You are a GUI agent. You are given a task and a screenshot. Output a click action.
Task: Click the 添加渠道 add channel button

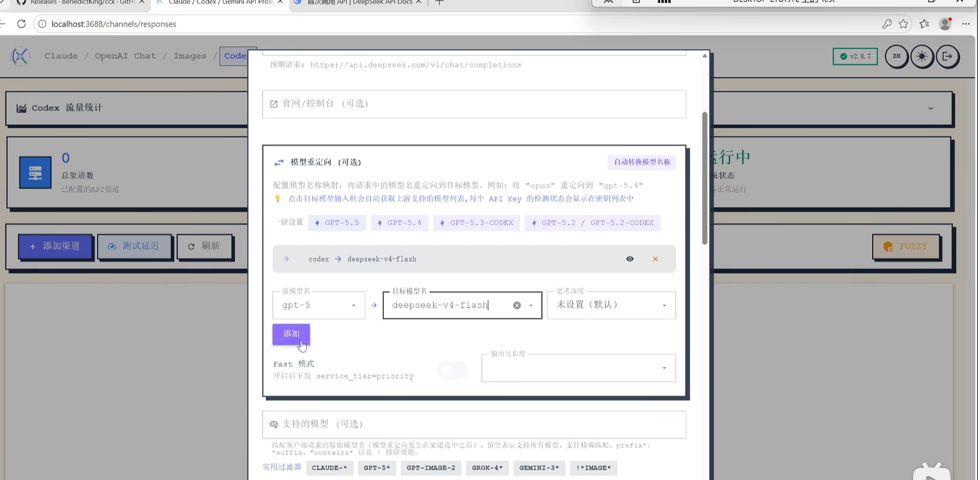[x=55, y=247]
